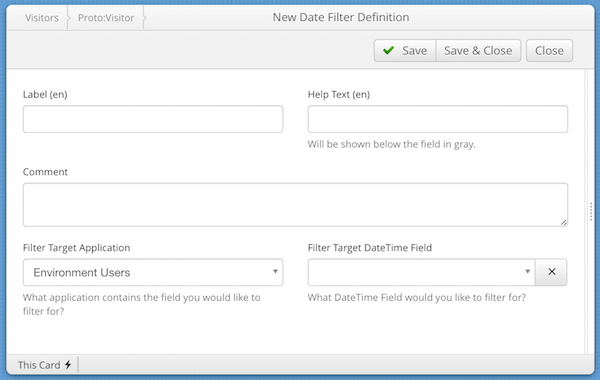The image size is (600, 380).
Task: Click the 'Filter Target DateTime Field' label
Action: click(x=370, y=248)
